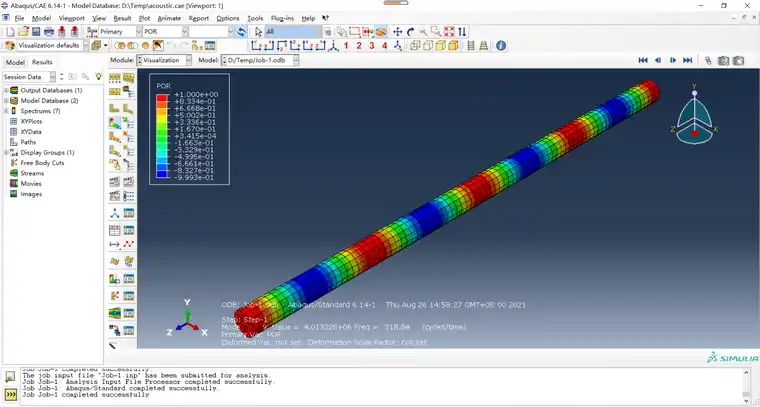The image size is (760, 407).
Task: Open the Result menu
Action: click(x=123, y=18)
